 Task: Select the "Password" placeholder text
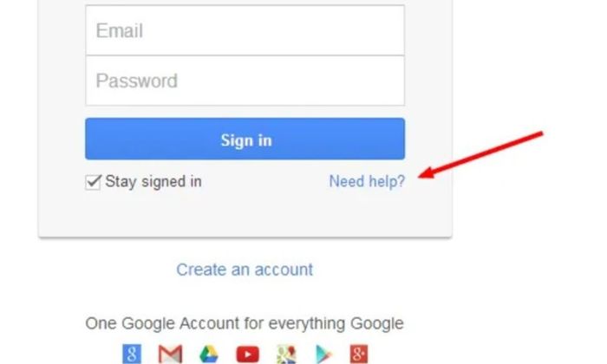(137, 81)
